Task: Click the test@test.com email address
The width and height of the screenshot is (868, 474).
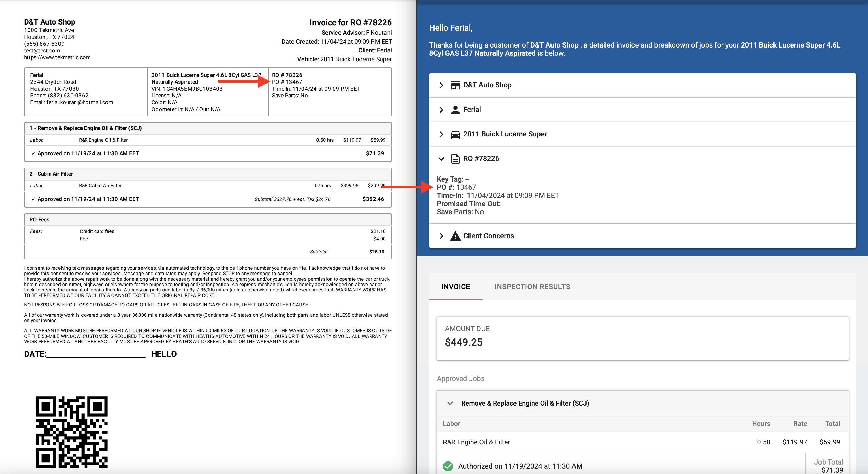Action: [x=42, y=51]
